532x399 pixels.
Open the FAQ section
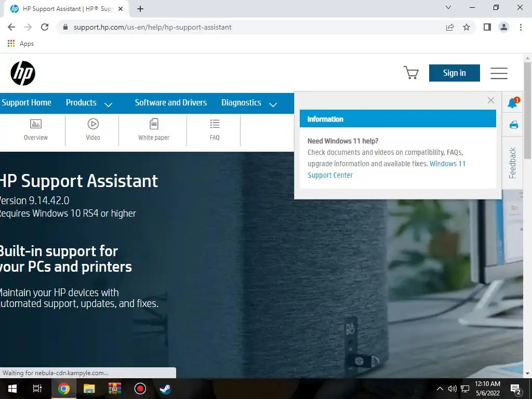tap(215, 130)
